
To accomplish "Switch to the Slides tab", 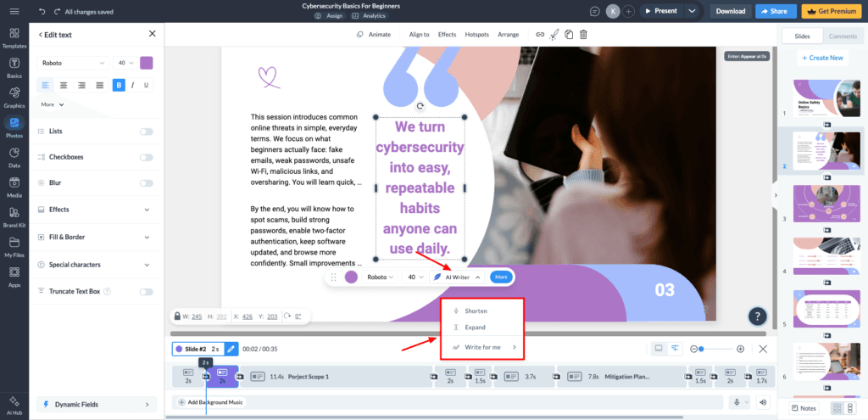I will point(802,36).
